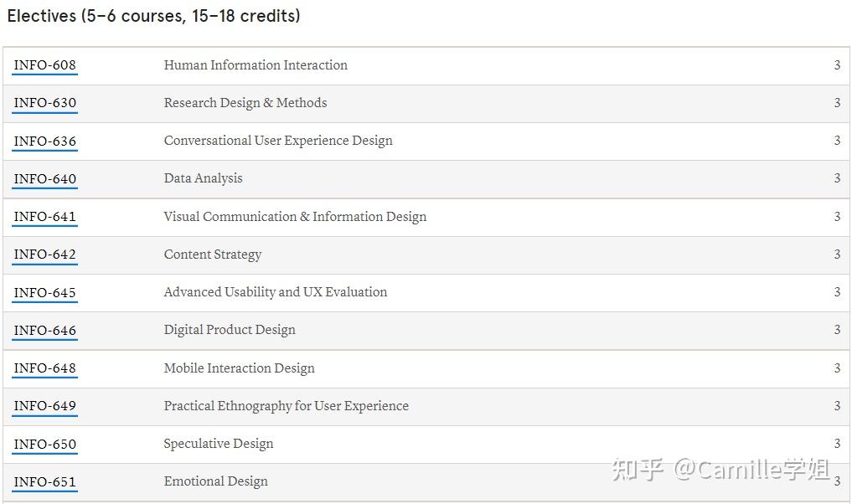
Task: Open the INFO-650 course link
Action: pos(44,444)
